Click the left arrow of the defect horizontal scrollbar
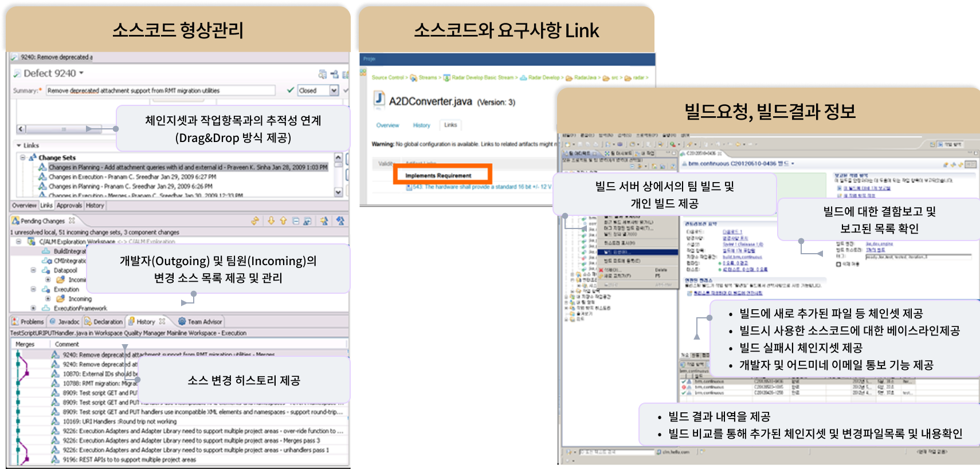 21,129
